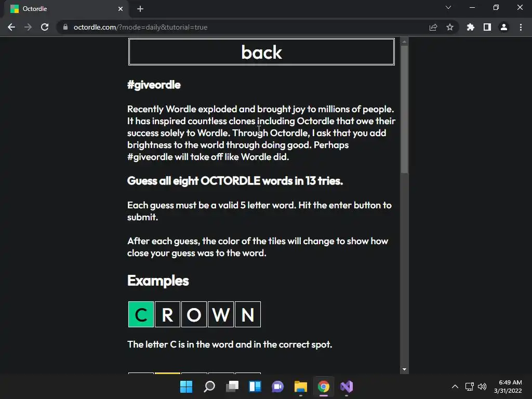Click the big back button
532x399 pixels.
pos(261,52)
